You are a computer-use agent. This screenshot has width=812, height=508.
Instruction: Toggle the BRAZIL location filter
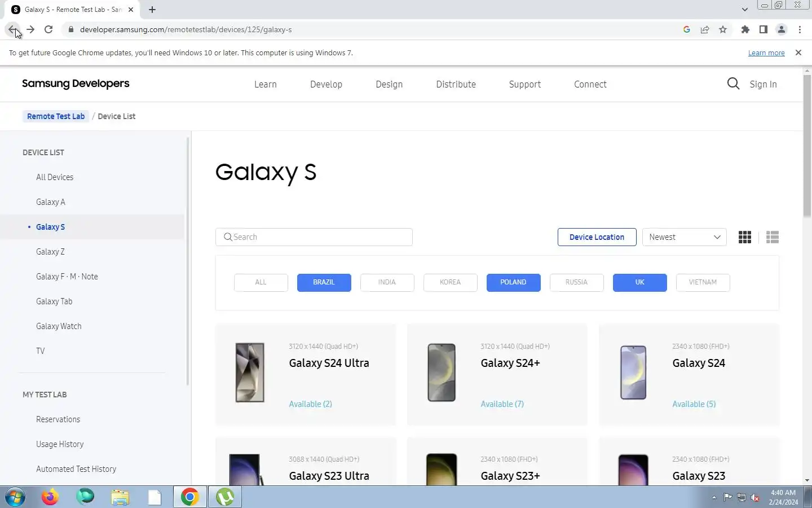coord(324,282)
